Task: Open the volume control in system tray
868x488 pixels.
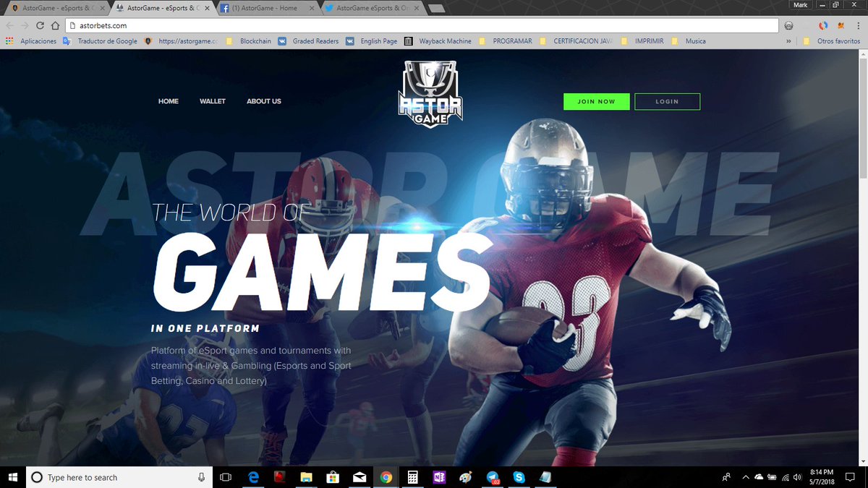Action: pyautogui.click(x=798, y=477)
